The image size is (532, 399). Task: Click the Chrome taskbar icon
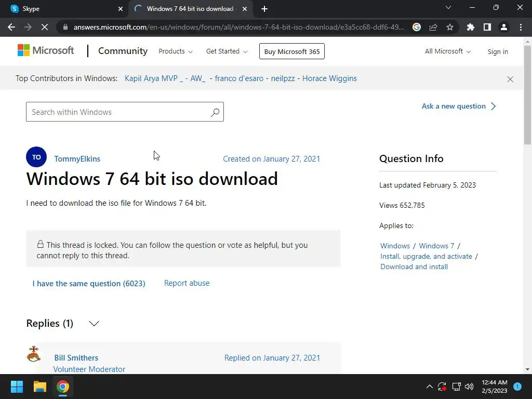pyautogui.click(x=63, y=387)
